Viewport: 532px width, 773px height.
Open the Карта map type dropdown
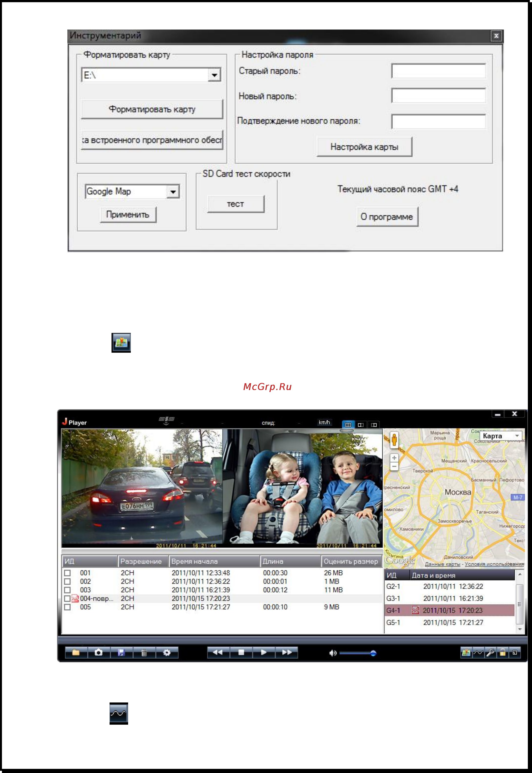[501, 436]
